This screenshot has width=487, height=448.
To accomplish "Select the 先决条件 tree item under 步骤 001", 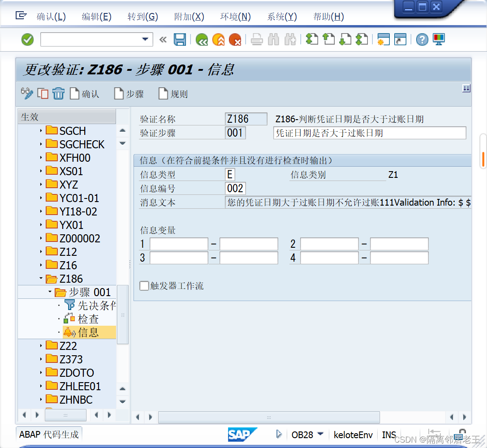I will click(95, 305).
